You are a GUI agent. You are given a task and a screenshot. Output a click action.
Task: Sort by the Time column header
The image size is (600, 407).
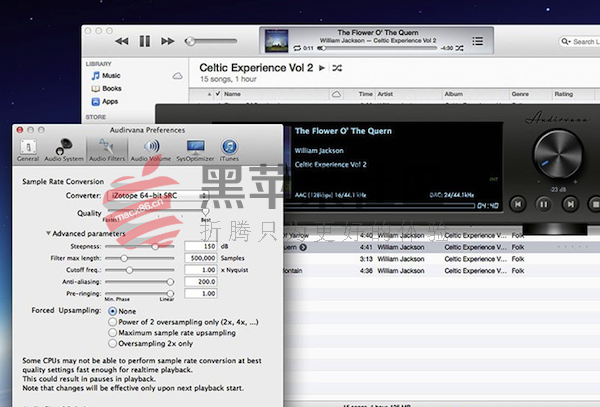(x=365, y=94)
